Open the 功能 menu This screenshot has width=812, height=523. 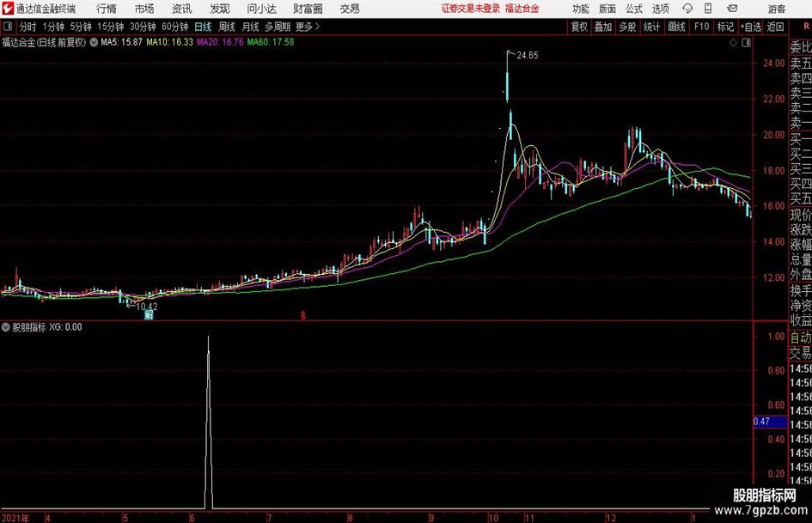coord(581,9)
